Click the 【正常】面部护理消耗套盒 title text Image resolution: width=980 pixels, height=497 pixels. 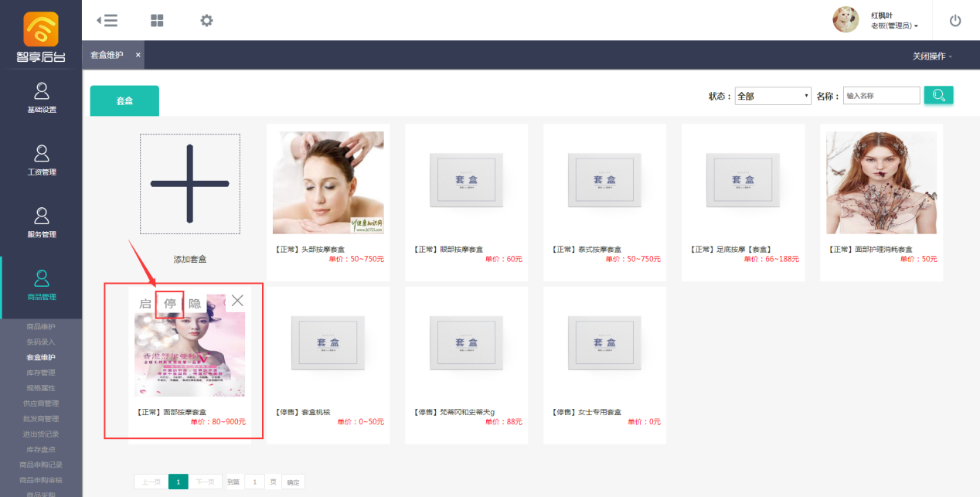click(x=869, y=250)
